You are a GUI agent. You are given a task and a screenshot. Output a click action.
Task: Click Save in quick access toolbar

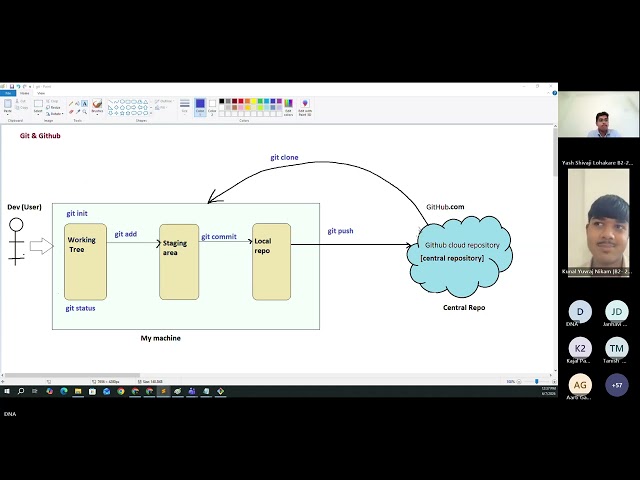[x=12, y=86]
